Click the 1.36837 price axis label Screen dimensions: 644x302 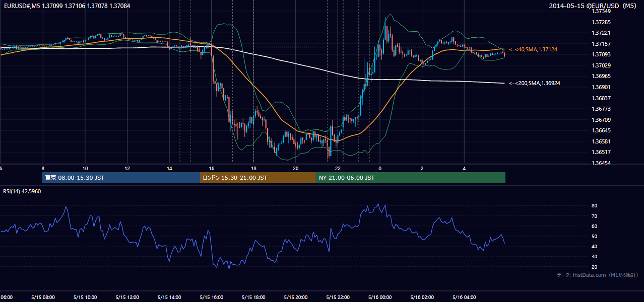pyautogui.click(x=601, y=98)
